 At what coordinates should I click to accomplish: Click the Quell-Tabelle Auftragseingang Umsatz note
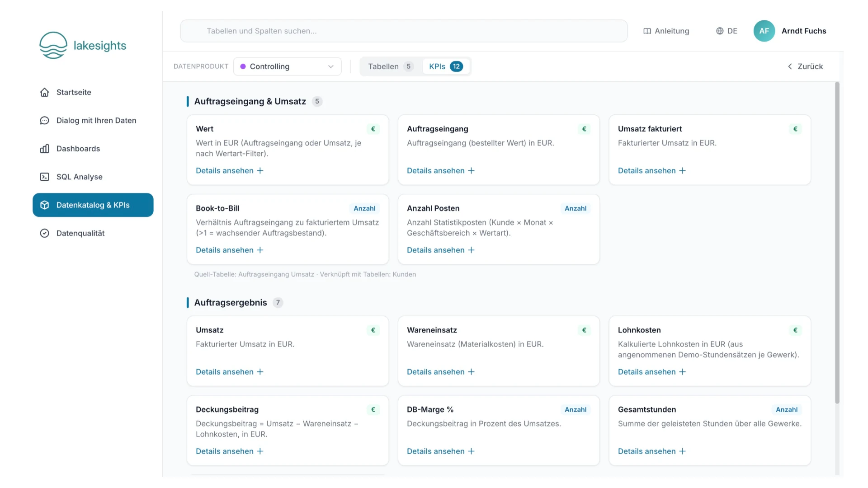[305, 274]
